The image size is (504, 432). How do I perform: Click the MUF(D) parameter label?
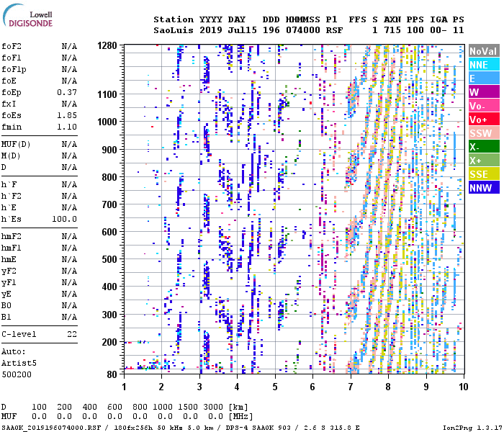click(x=16, y=144)
